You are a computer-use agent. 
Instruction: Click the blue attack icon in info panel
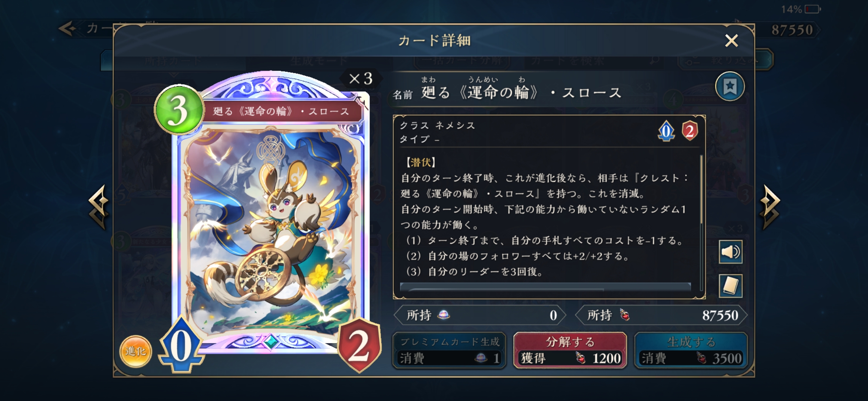point(666,131)
